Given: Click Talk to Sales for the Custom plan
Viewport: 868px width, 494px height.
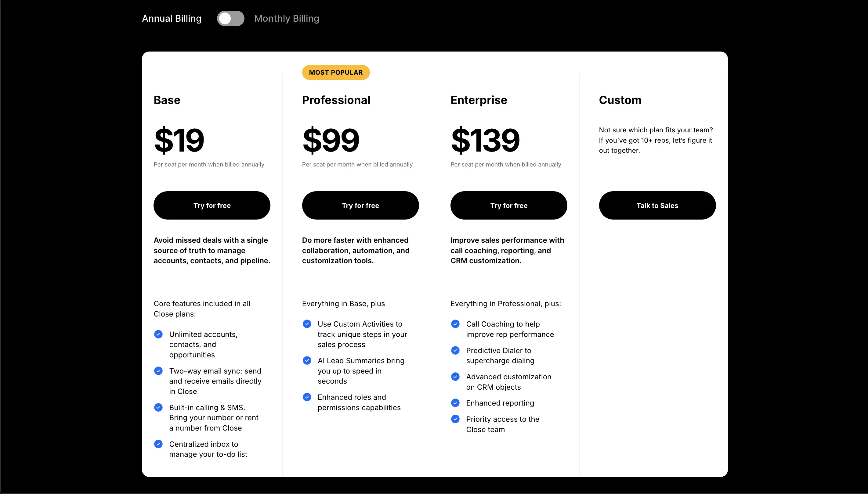Looking at the screenshot, I should [x=657, y=205].
